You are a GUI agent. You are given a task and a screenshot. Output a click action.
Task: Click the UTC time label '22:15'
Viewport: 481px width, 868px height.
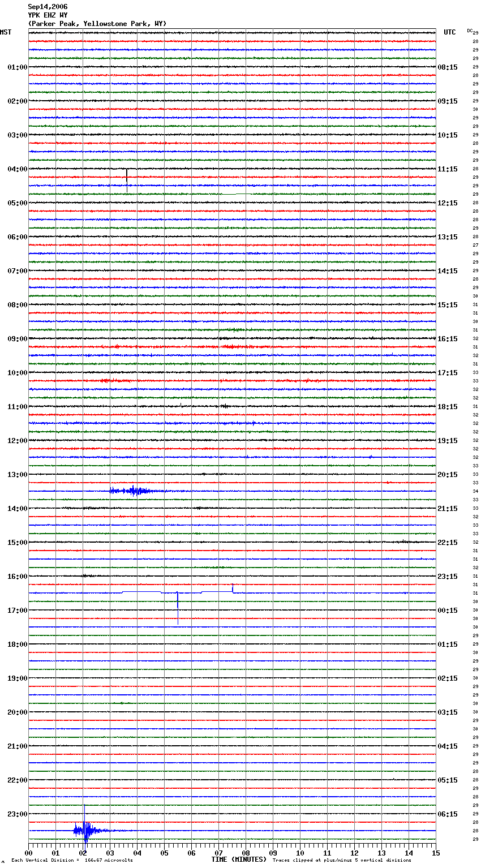point(448,543)
